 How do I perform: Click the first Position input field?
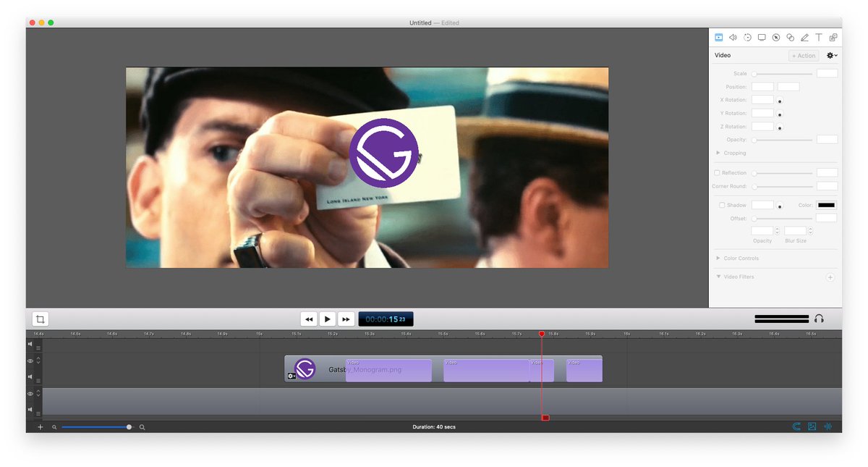(762, 87)
